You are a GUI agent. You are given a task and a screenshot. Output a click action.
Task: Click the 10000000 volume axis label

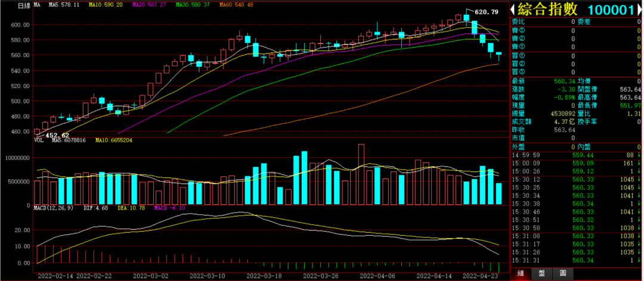pos(17,158)
